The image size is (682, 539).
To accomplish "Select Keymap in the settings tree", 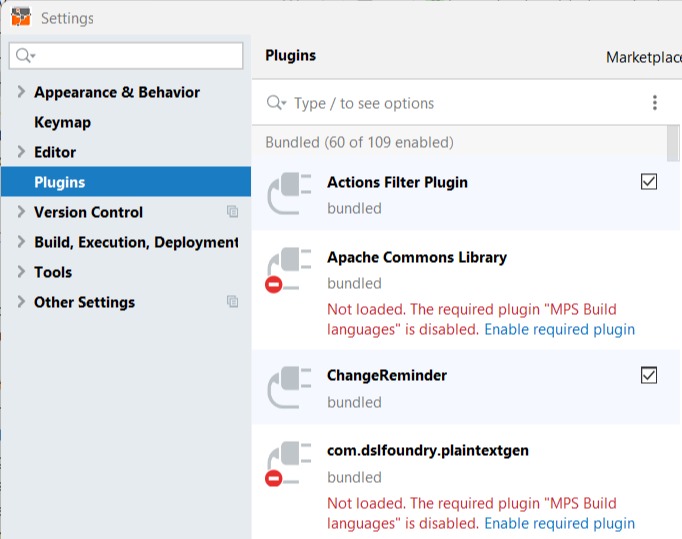I will tap(62, 122).
